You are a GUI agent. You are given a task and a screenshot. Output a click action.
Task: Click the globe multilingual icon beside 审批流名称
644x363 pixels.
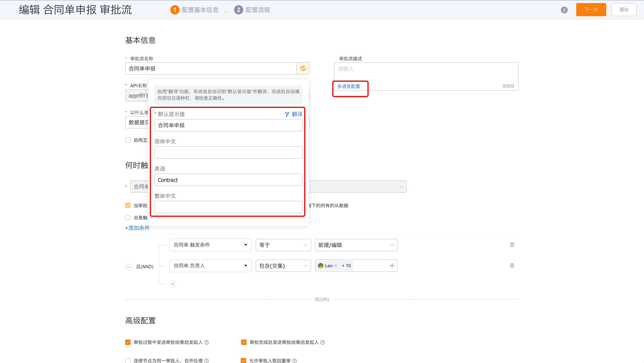(x=303, y=68)
